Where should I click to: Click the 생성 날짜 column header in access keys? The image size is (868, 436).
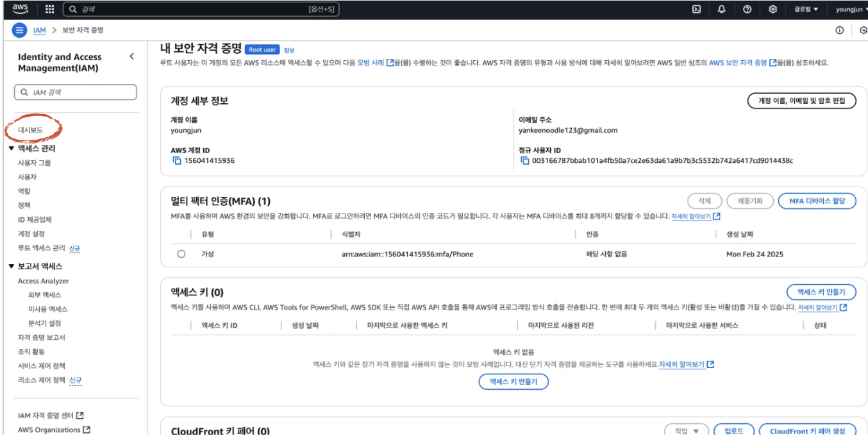(x=305, y=326)
